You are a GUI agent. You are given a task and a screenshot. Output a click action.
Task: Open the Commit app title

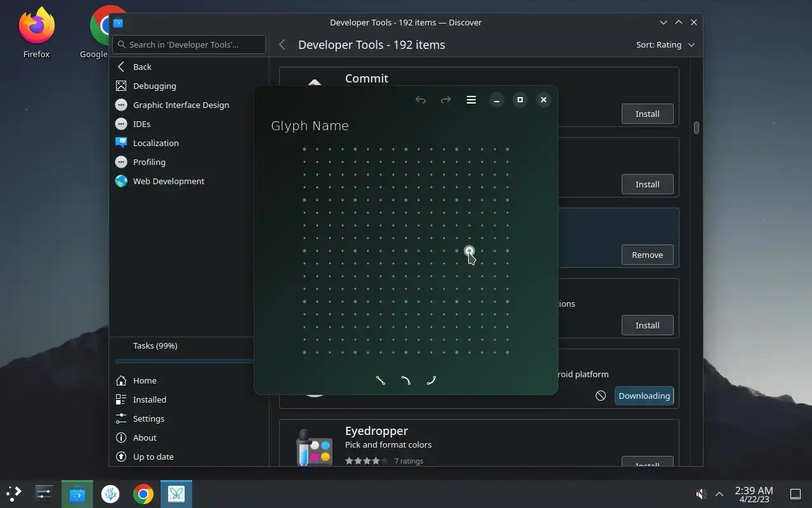click(367, 78)
